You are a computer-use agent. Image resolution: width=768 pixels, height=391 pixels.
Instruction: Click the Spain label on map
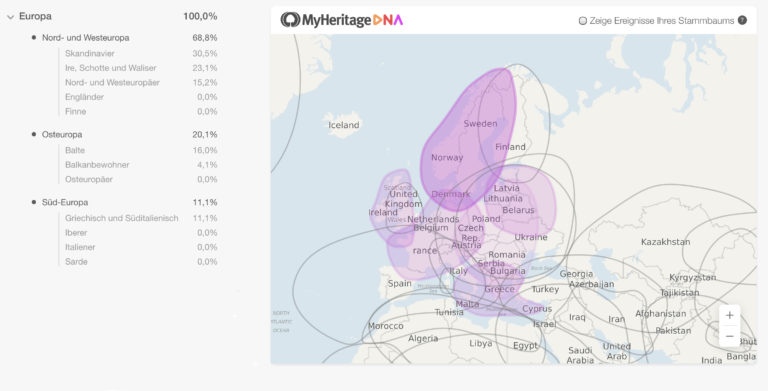399,283
